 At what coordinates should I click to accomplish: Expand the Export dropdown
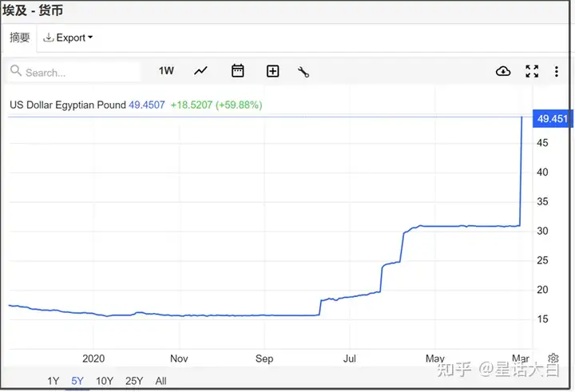[x=68, y=38]
